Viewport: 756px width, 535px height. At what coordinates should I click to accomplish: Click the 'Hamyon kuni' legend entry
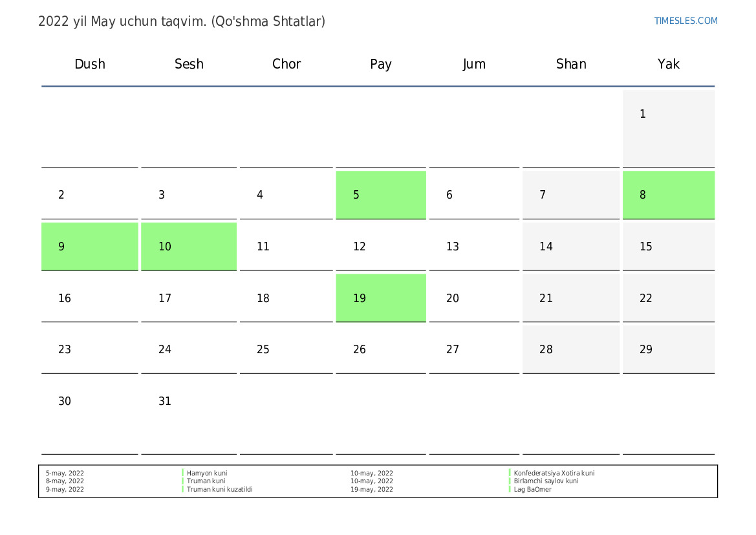(207, 474)
